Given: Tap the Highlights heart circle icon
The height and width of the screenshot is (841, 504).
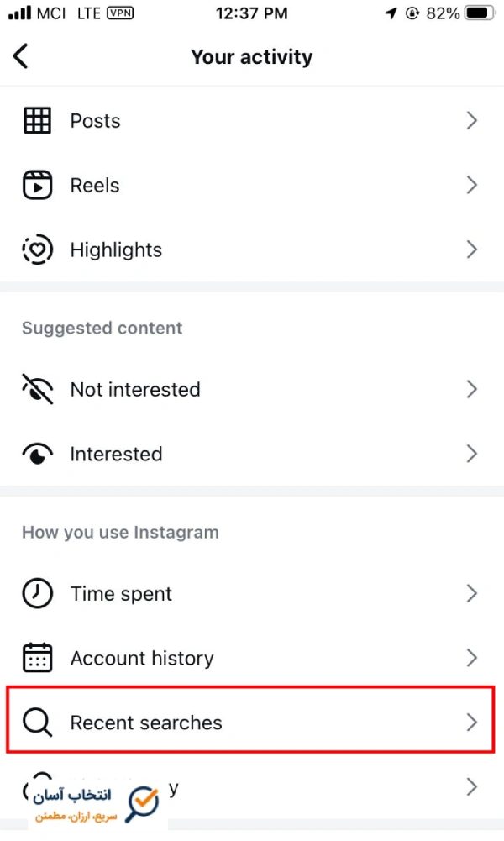Looking at the screenshot, I should point(38,250).
